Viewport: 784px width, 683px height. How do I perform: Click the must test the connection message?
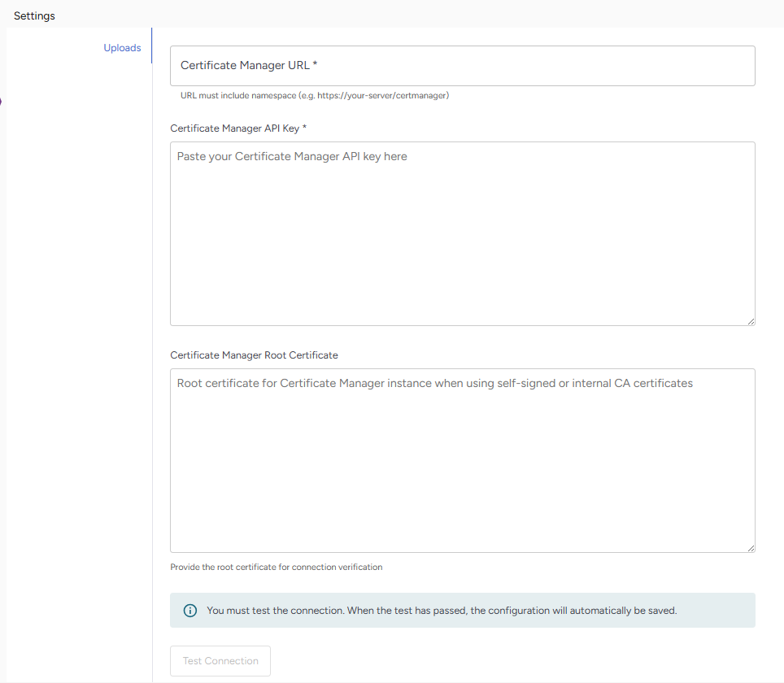coord(442,610)
